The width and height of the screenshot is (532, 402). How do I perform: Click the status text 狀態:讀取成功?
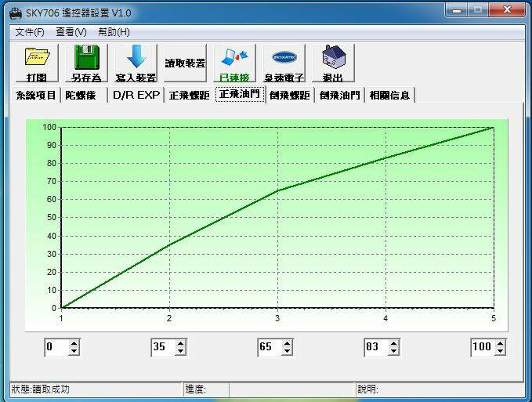(x=41, y=389)
